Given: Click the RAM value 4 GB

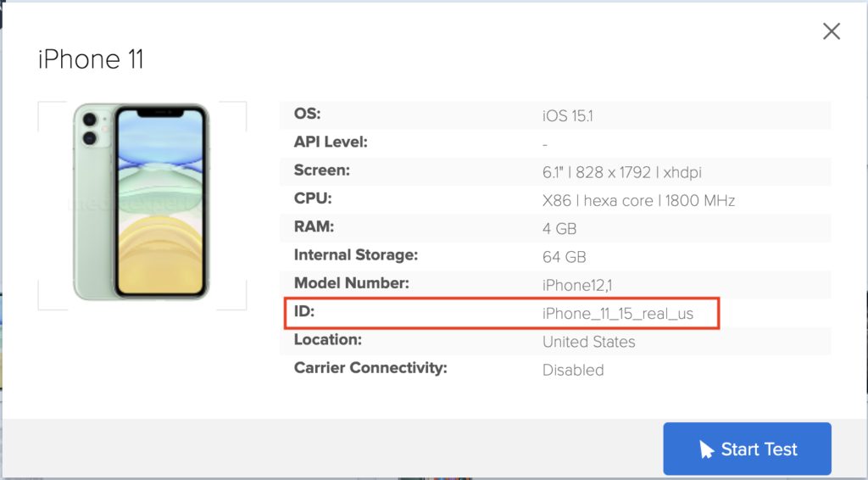Looking at the screenshot, I should (559, 229).
